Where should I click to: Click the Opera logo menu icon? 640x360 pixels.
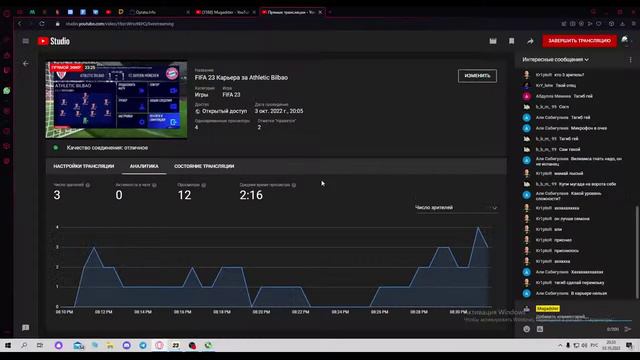(7, 13)
